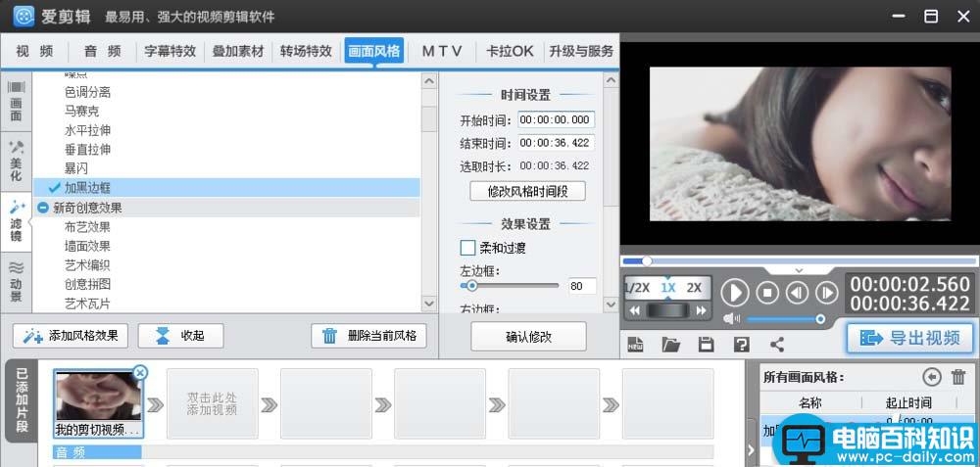This screenshot has width=980, height=467.
Task: Click settings panel scroll-down arrow
Action: coord(611,304)
